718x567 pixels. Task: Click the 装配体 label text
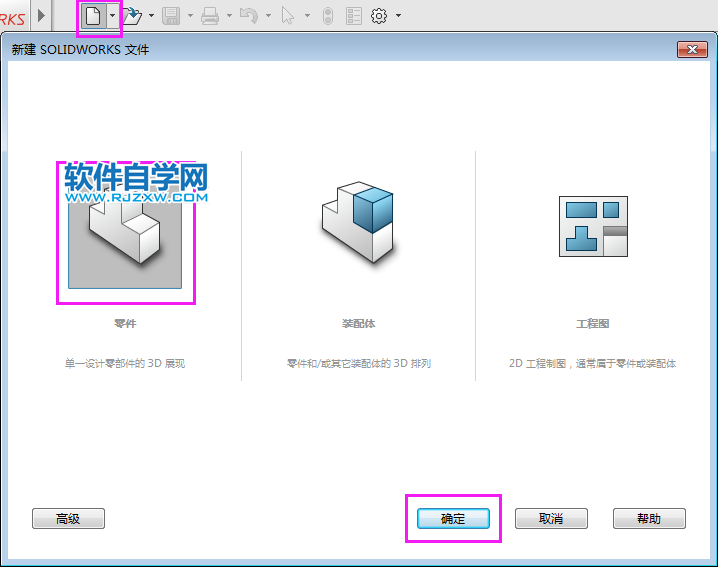(x=359, y=324)
